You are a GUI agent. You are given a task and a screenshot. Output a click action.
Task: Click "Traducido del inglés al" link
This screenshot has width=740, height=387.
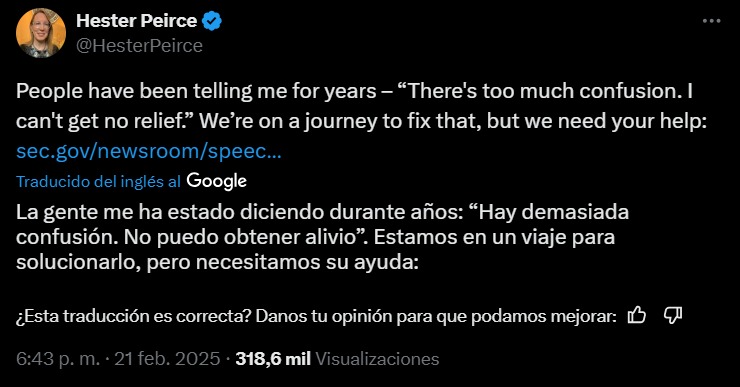[x=98, y=182]
